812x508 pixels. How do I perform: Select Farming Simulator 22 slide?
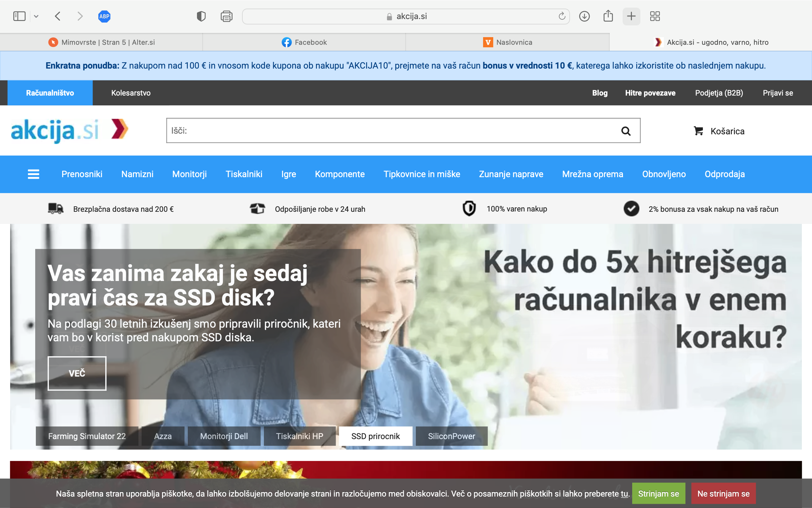87,436
